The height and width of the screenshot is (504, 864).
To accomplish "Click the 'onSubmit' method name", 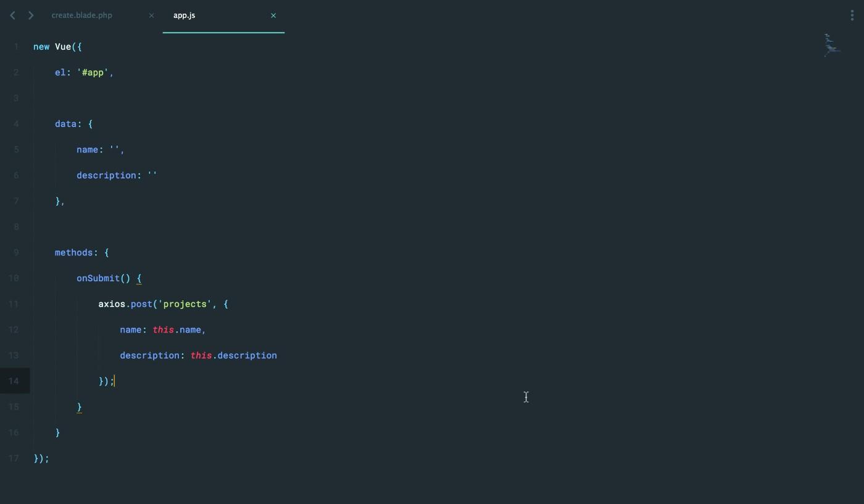I will pyautogui.click(x=98, y=279).
